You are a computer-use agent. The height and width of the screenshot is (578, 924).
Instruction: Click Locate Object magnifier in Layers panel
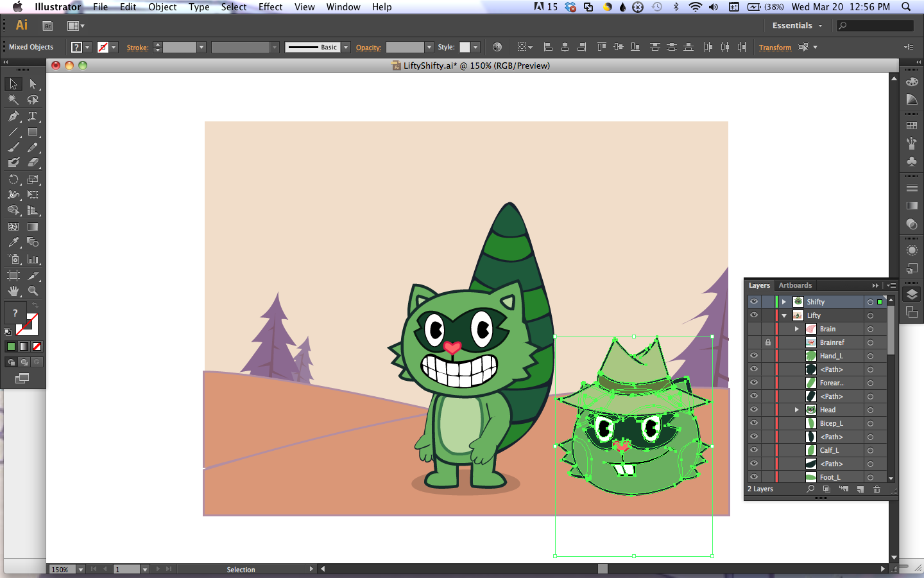coord(810,489)
